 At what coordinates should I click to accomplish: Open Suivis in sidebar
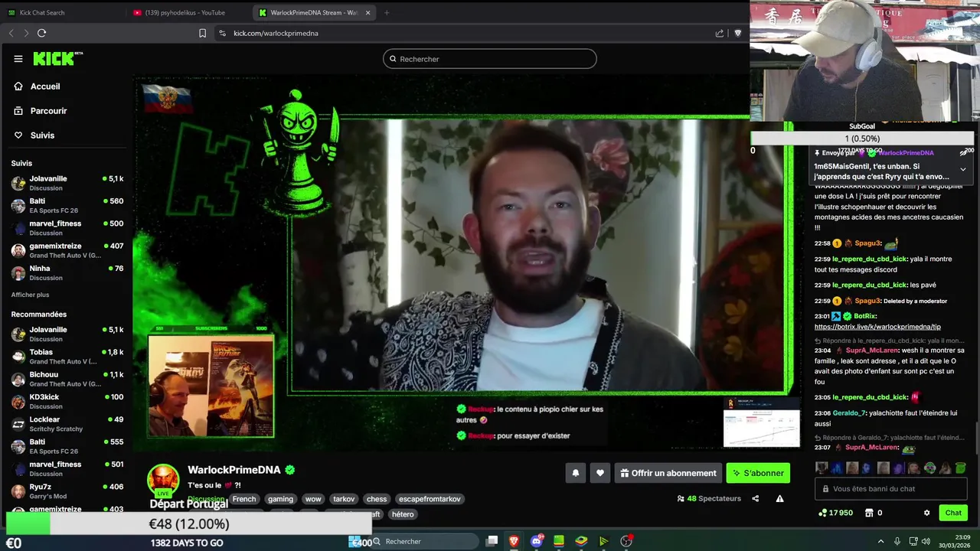[42, 135]
